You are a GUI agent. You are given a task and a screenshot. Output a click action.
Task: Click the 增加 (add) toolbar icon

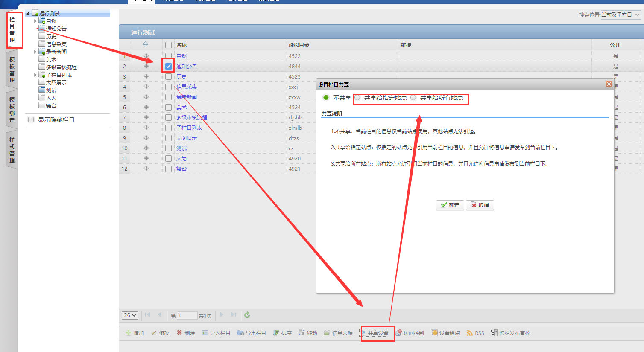click(x=129, y=333)
